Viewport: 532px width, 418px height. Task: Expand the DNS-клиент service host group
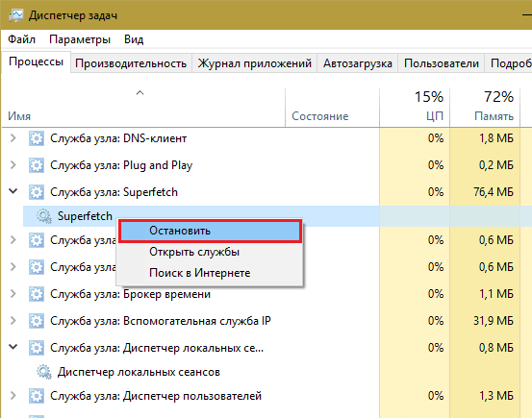click(13, 138)
